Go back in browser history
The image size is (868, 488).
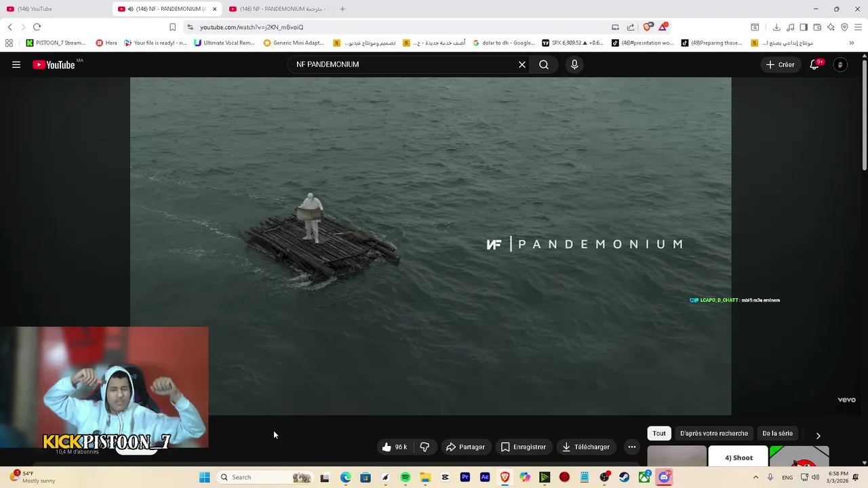(x=9, y=27)
